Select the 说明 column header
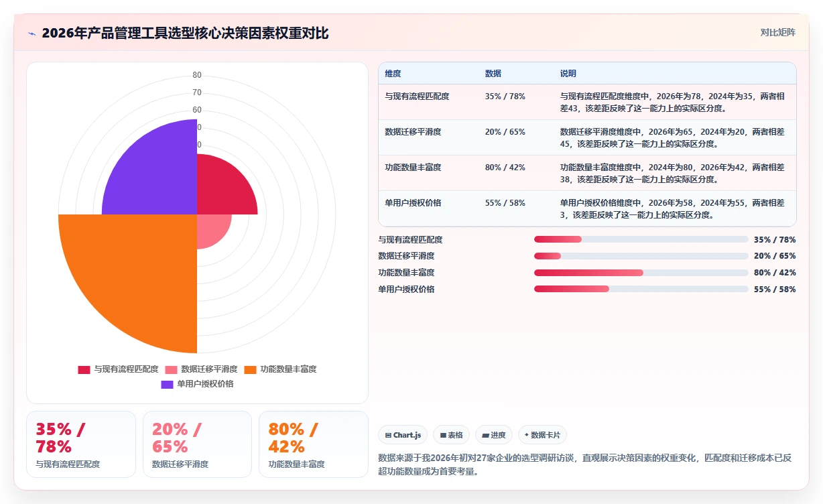Viewport: 823px width, 504px height. coord(568,74)
